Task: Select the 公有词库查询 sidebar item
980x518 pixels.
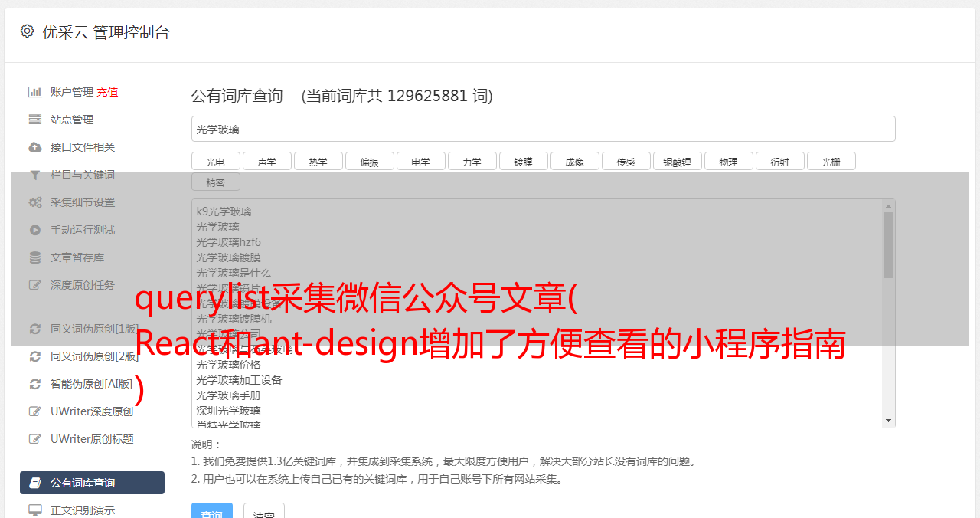Action: point(92,483)
